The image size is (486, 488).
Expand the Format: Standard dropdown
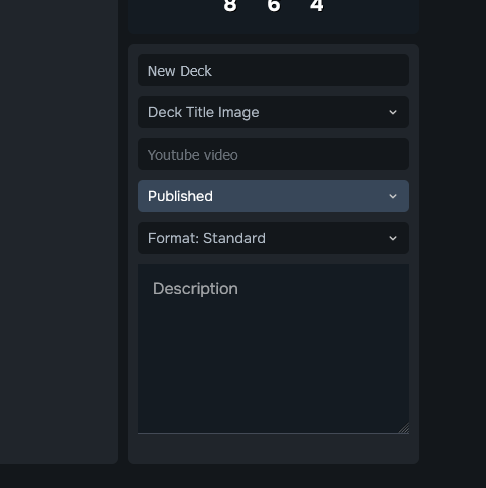pos(273,238)
